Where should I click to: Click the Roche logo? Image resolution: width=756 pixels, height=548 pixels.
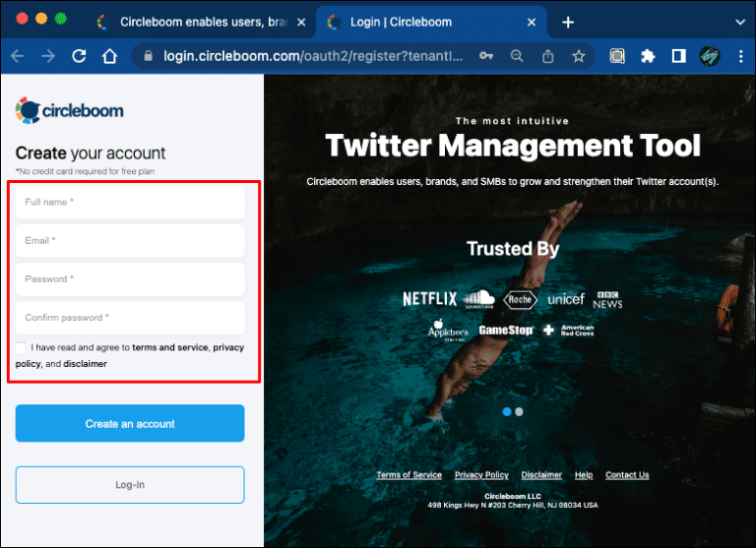[520, 299]
